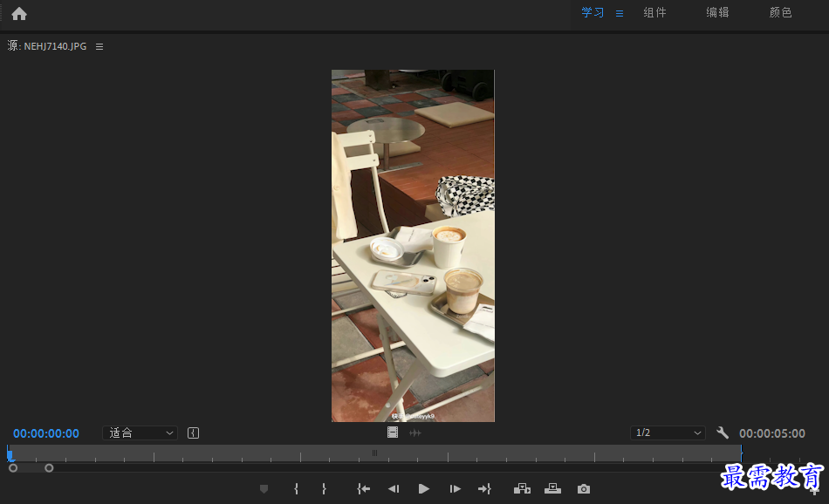Image resolution: width=829 pixels, height=504 pixels.
Task: Click the 00:00:05:00 duration timecode
Action: 772,433
